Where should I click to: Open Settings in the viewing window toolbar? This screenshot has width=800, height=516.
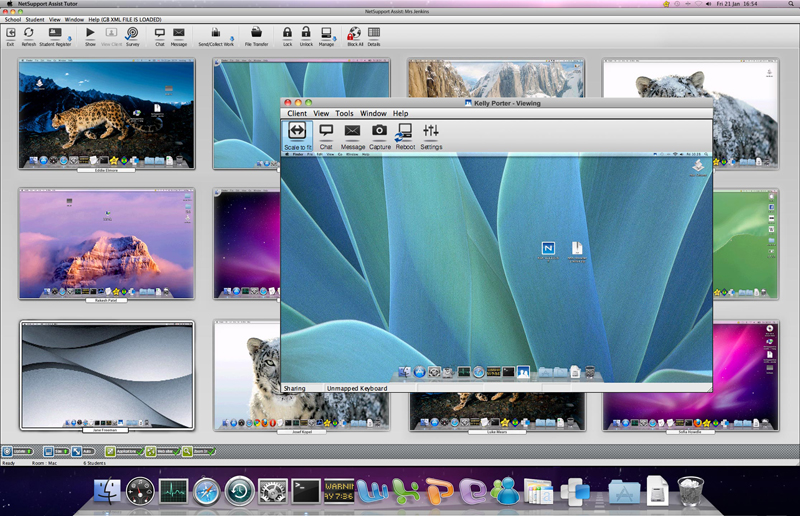pyautogui.click(x=431, y=132)
